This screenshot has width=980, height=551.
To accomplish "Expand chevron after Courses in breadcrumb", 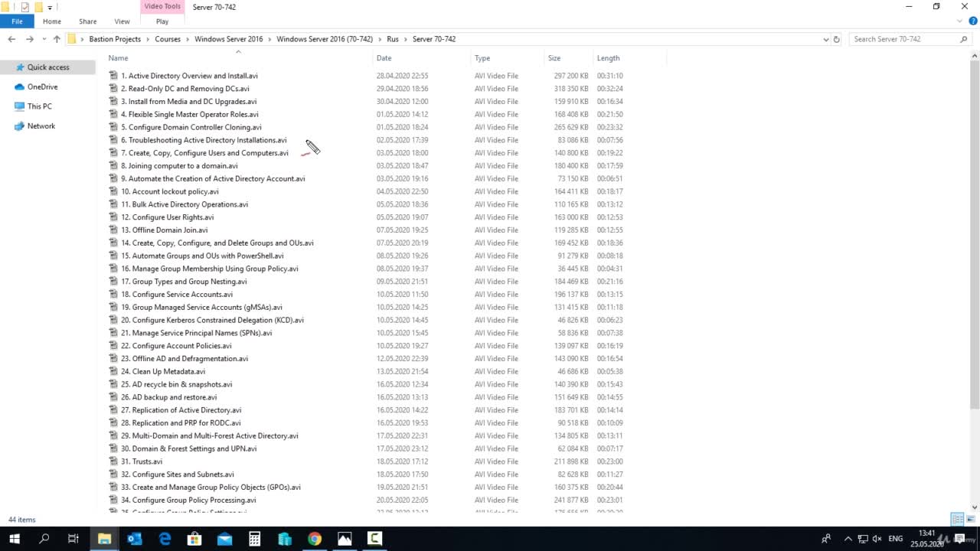I will pyautogui.click(x=188, y=39).
